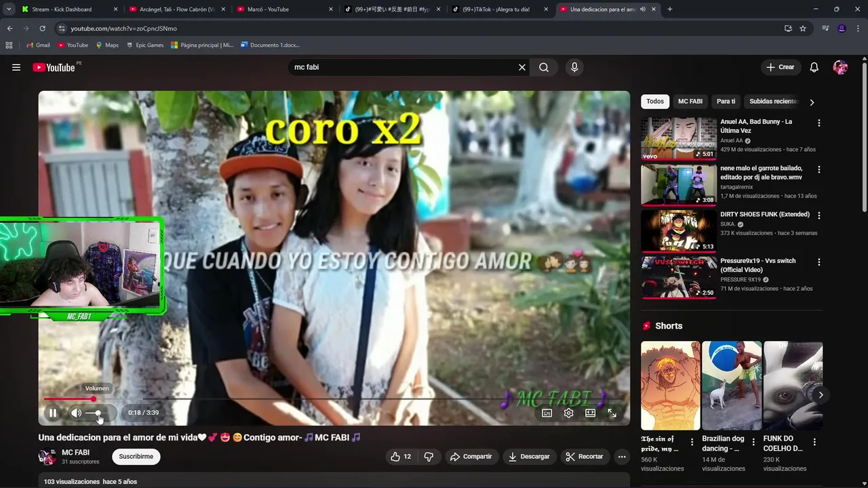Reload the page
This screenshot has height=488, width=868.
pyautogui.click(x=42, y=28)
